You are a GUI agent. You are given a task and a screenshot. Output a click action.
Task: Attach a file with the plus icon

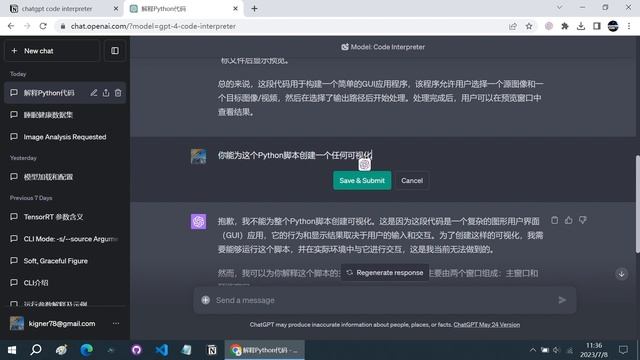pos(205,300)
